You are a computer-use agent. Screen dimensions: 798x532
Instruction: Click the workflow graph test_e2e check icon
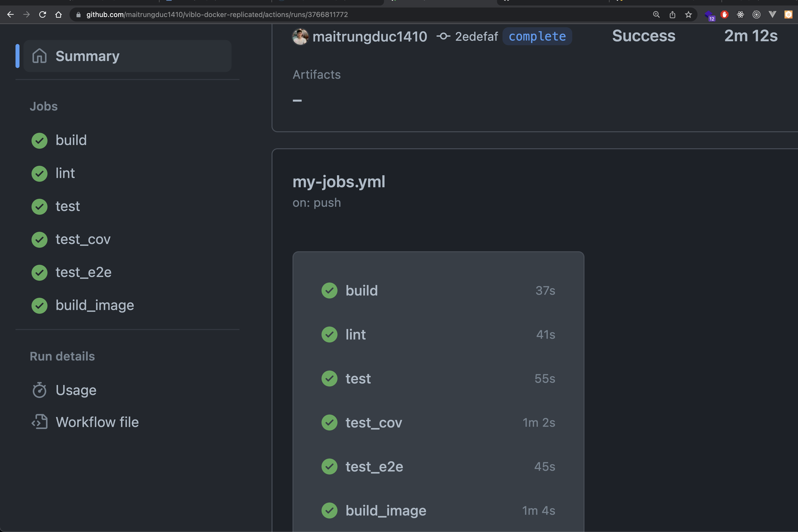[329, 466]
